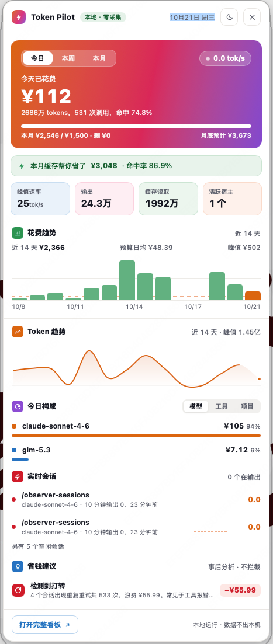This screenshot has height=644, width=273.
Task: Click the 今日构成 pie chart icon
Action: tap(18, 406)
